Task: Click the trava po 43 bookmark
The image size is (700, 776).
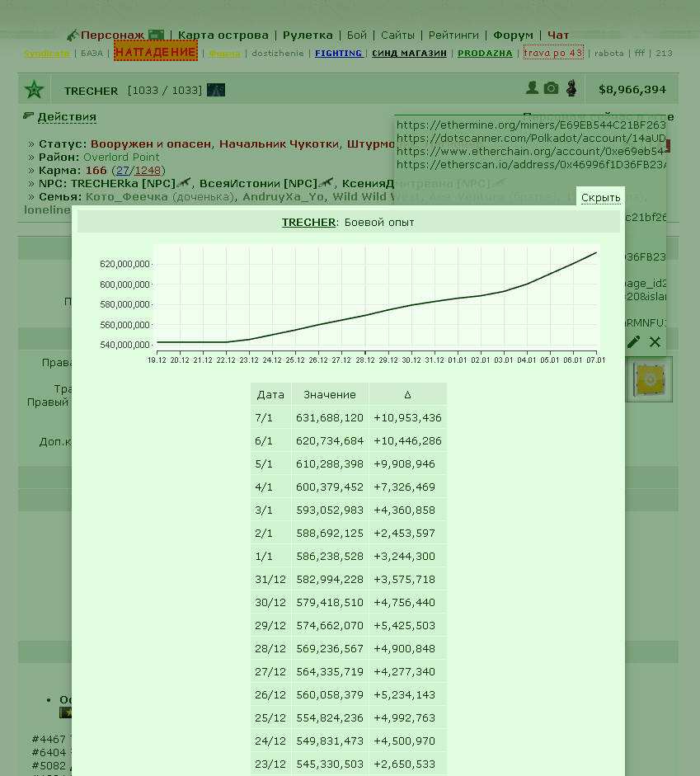Action: click(x=553, y=53)
